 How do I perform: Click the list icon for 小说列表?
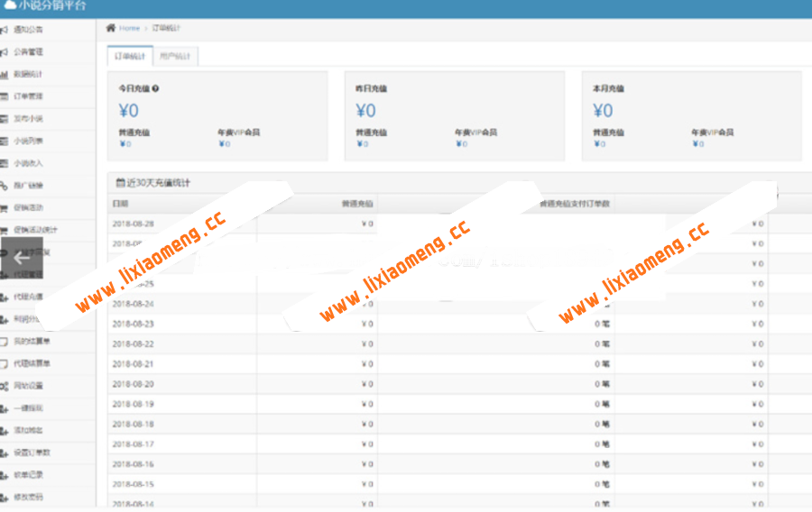tap(5, 142)
